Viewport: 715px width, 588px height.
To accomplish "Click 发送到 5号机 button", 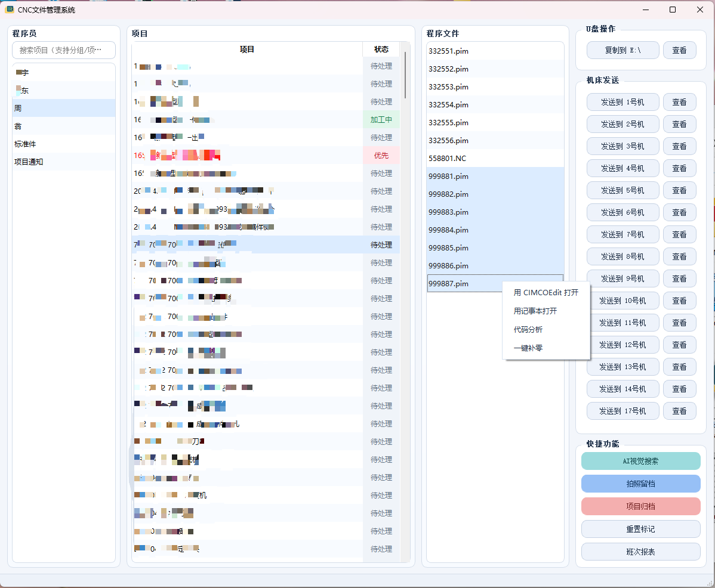I will (622, 190).
